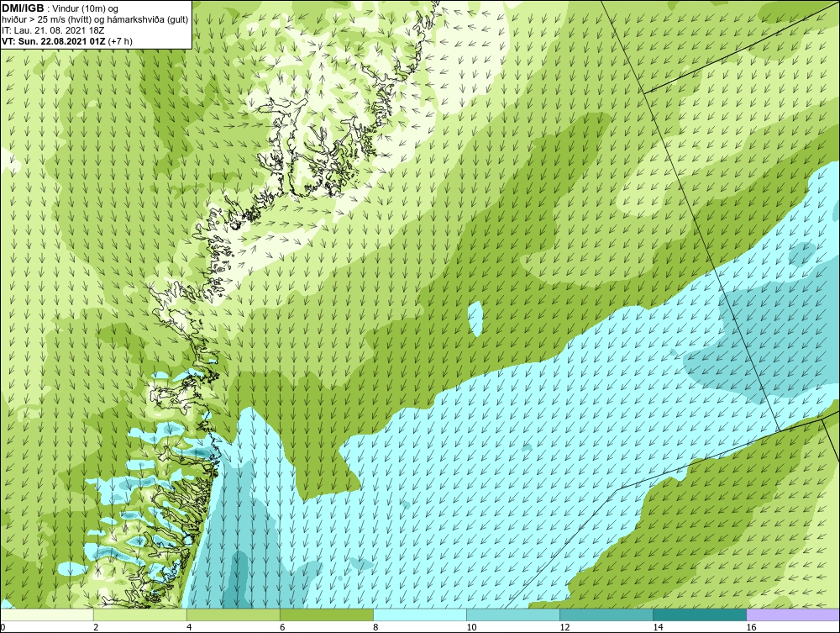Click the DMI/IGB title text
The height and width of the screenshot is (633, 840).
click(x=23, y=8)
